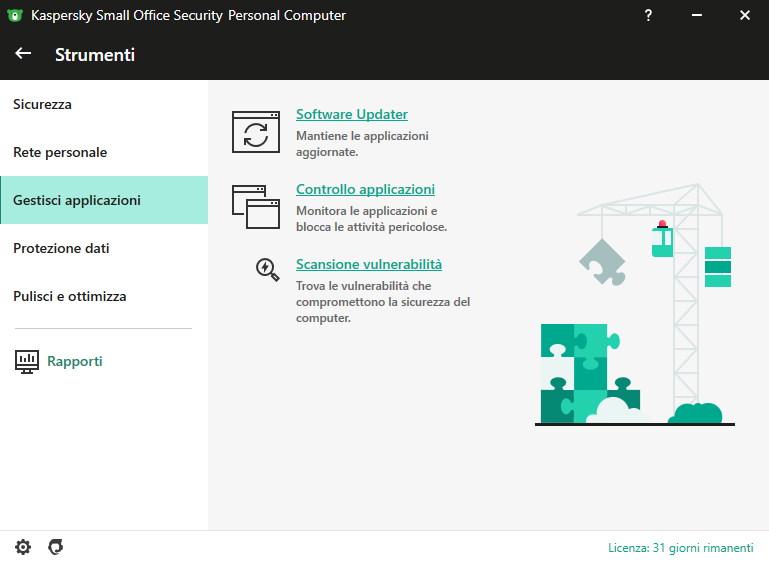Image resolution: width=769 pixels, height=561 pixels.
Task: Click the Strumenti page heading
Action: [x=95, y=54]
